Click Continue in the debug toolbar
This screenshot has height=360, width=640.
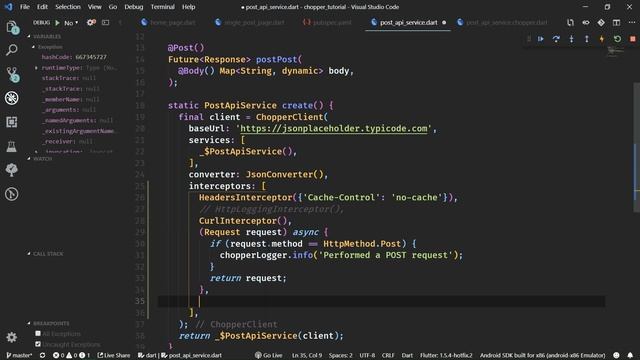click(541, 39)
